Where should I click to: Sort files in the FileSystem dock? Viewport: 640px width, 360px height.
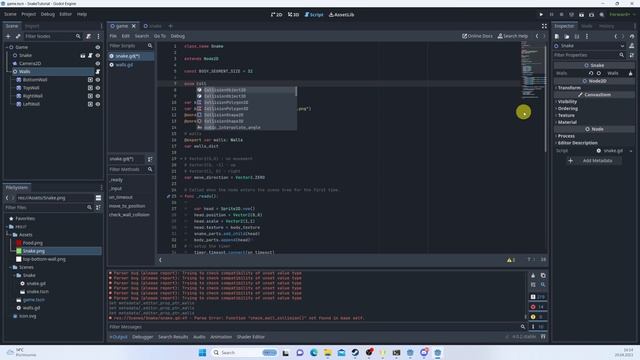pyautogui.click(x=98, y=208)
